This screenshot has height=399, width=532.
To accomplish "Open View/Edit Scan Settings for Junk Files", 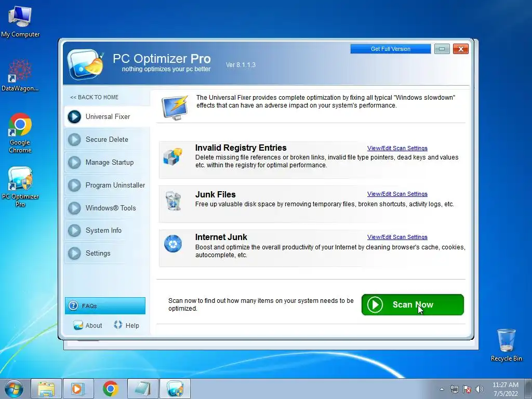I will tap(397, 194).
